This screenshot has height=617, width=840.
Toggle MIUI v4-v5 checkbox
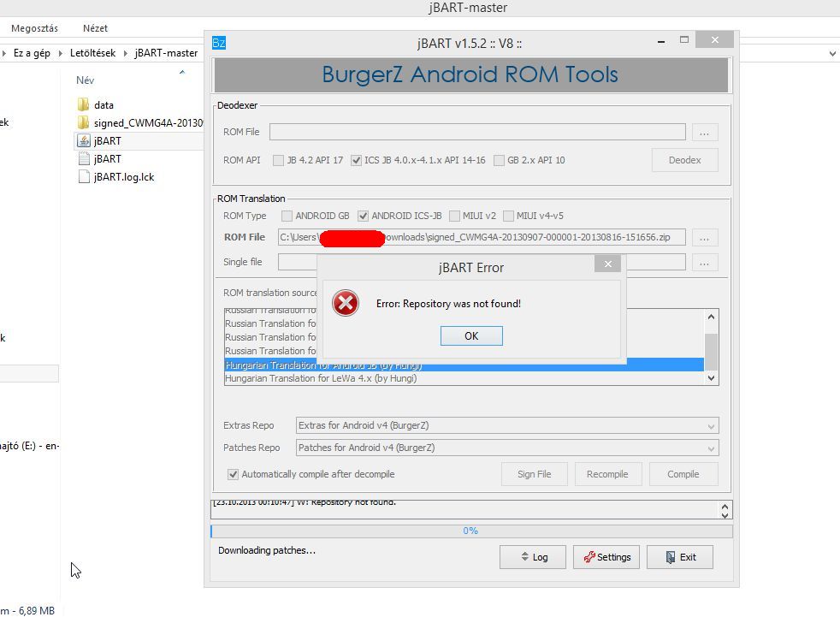click(x=508, y=216)
